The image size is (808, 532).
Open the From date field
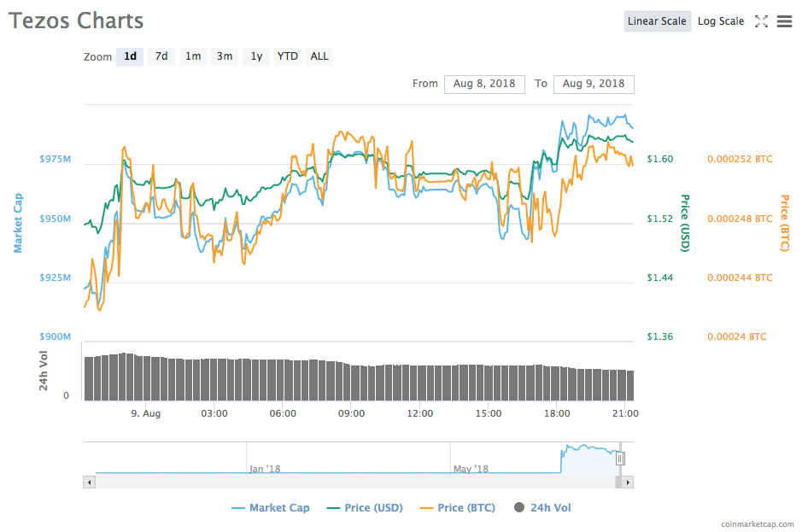(x=484, y=84)
